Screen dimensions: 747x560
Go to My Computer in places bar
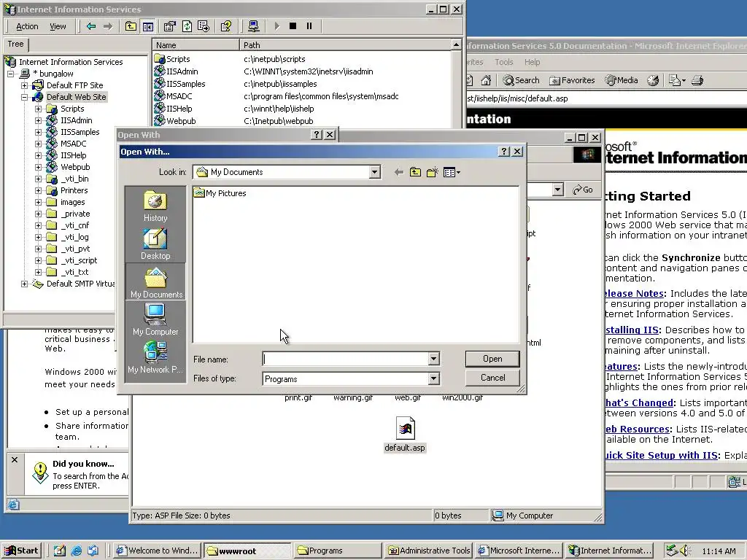(x=155, y=319)
